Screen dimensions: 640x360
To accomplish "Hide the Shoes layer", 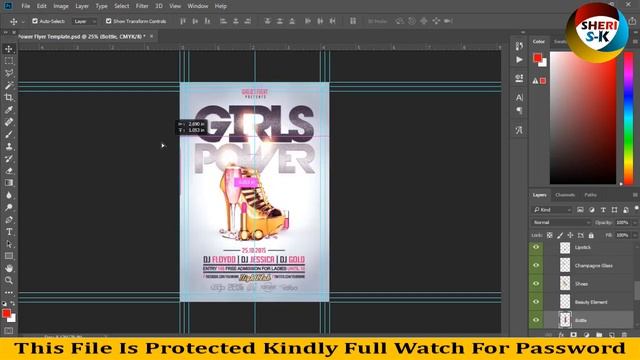I will [x=536, y=284].
